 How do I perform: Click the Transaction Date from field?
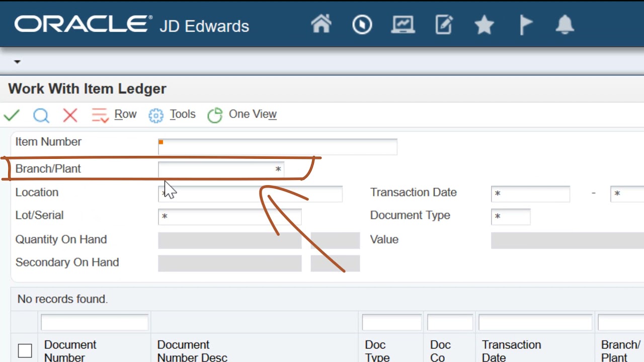[531, 194]
